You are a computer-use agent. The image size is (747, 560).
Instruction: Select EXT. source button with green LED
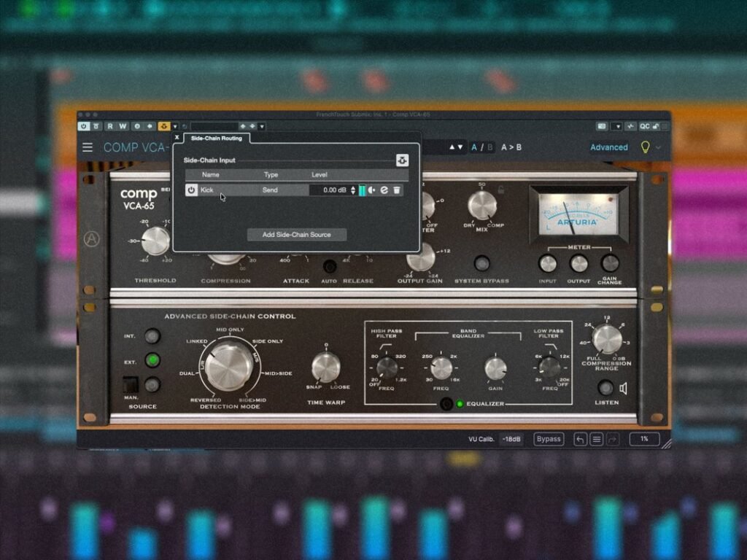(x=152, y=360)
